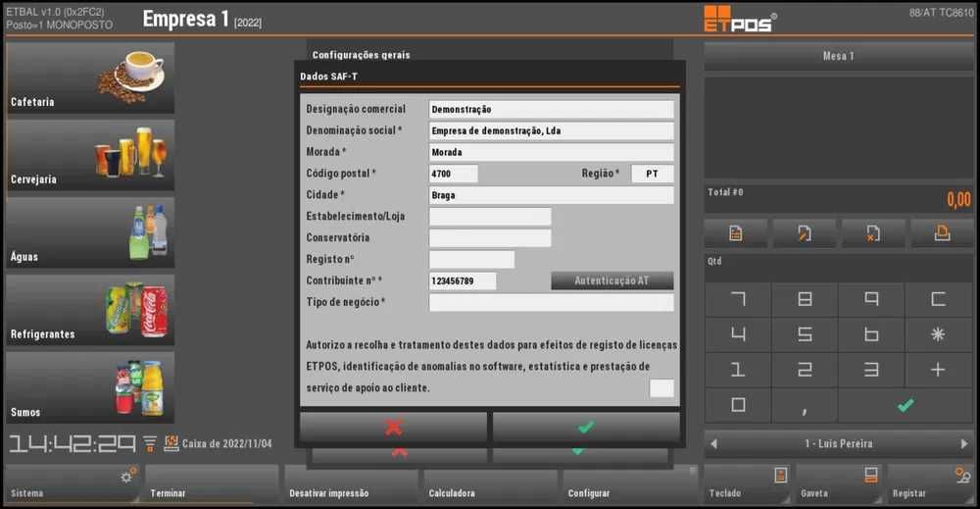The height and width of the screenshot is (509, 980).
Task: Click the filter icon beside the clock
Action: (x=150, y=444)
